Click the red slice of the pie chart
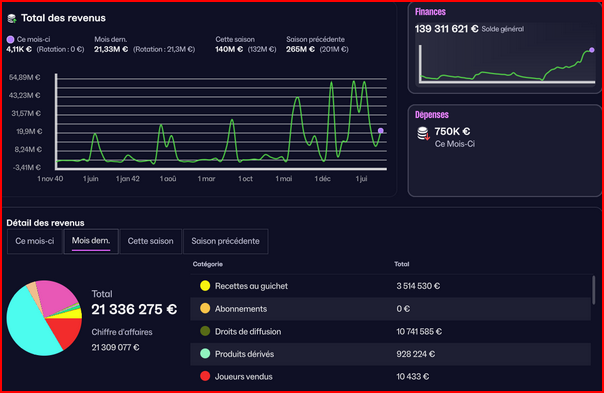Image resolution: width=604 pixels, height=393 pixels. [x=67, y=331]
